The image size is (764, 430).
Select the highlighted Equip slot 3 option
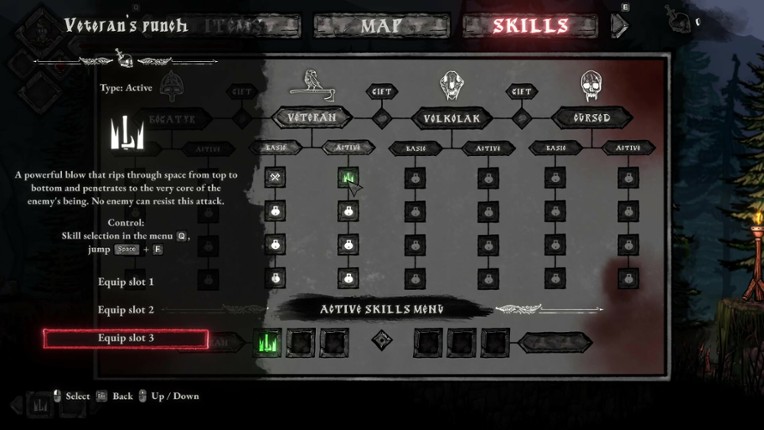point(126,339)
